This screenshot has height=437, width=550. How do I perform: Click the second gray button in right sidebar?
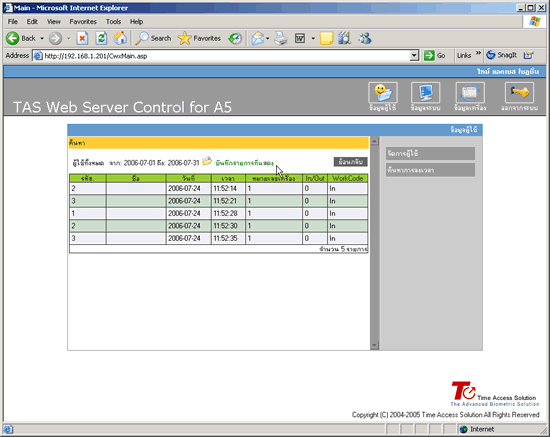(430, 170)
